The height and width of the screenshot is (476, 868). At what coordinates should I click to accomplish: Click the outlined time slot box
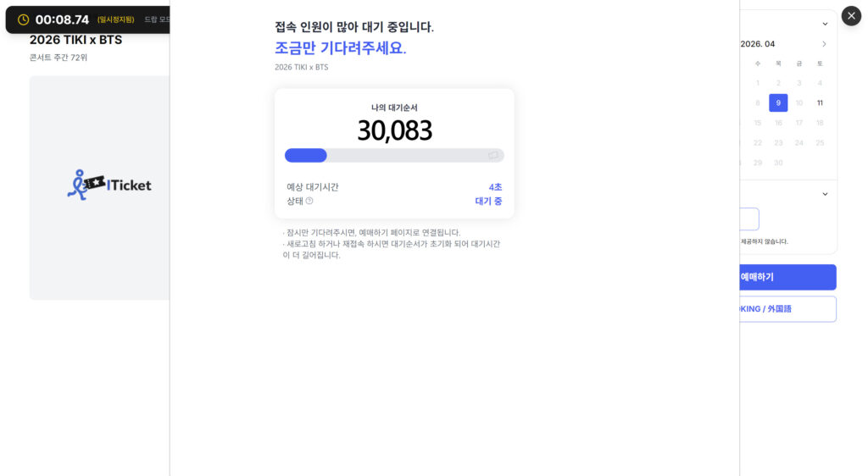pos(749,219)
